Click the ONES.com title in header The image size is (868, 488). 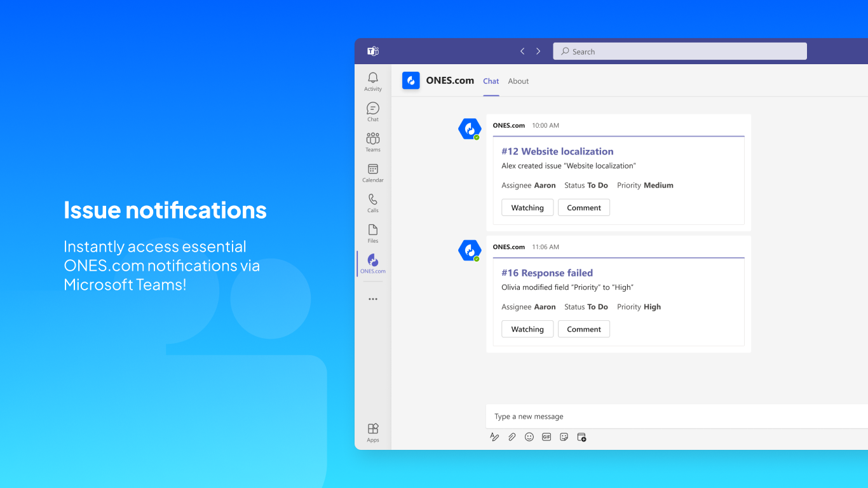[x=450, y=81]
